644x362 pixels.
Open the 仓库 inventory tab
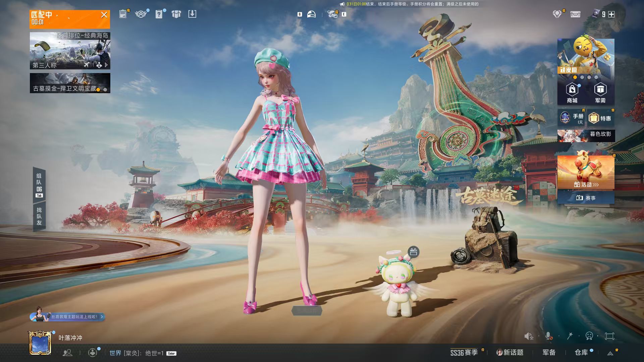point(581,352)
